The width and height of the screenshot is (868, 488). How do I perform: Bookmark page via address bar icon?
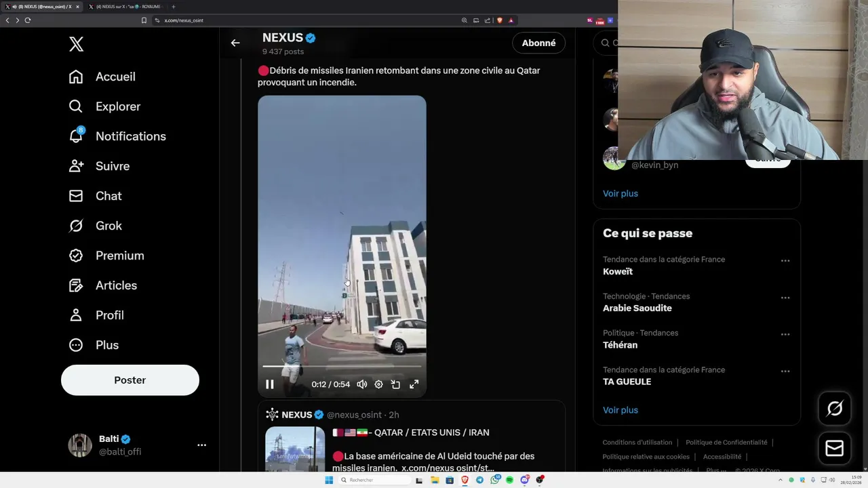click(x=144, y=20)
